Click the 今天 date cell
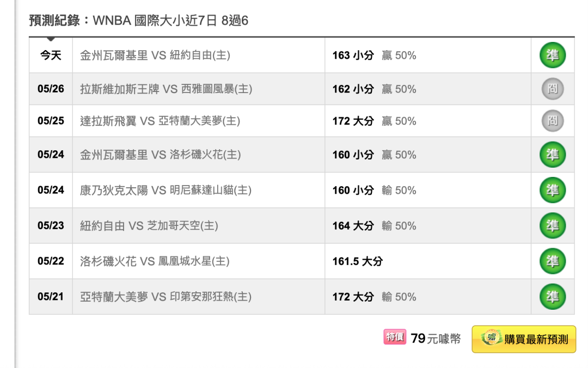The height and width of the screenshot is (368, 588). pyautogui.click(x=51, y=56)
